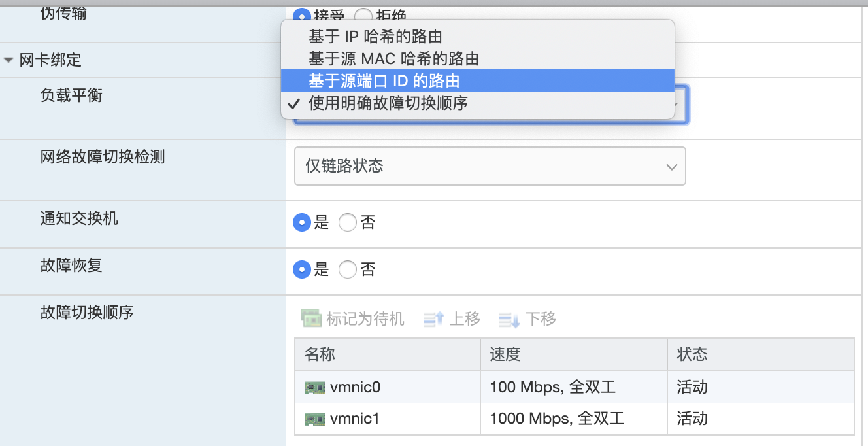Select 拒绝 for 伪传输
This screenshot has width=868, height=446.
pyautogui.click(x=364, y=16)
